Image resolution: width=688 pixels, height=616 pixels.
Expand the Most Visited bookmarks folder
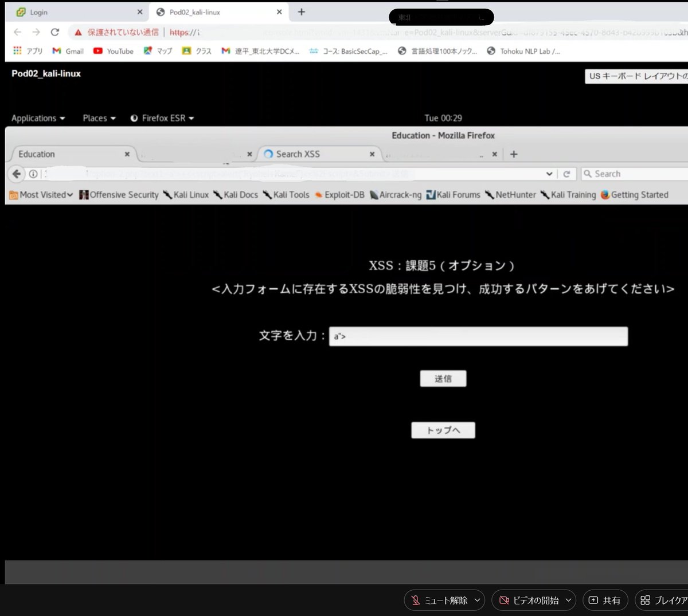(x=41, y=195)
